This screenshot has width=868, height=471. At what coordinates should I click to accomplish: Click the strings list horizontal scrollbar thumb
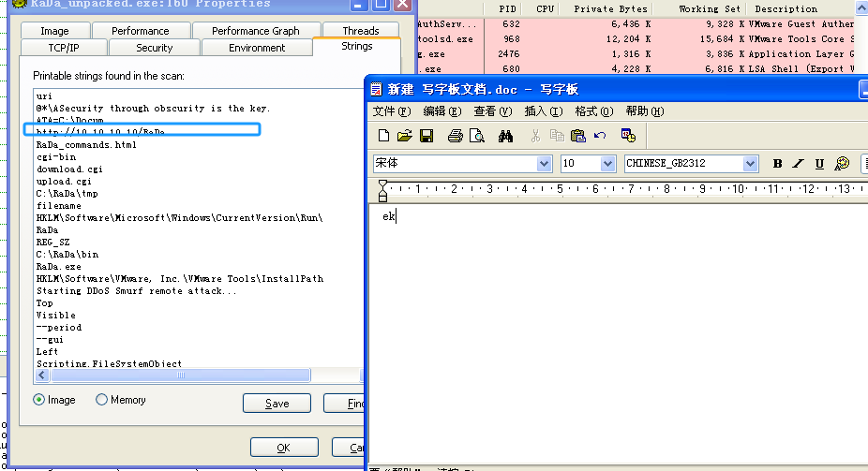[x=181, y=375]
